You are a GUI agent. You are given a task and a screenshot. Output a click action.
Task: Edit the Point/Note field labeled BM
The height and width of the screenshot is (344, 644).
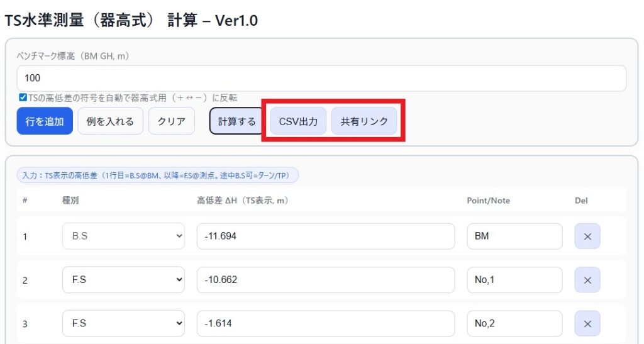tap(514, 236)
